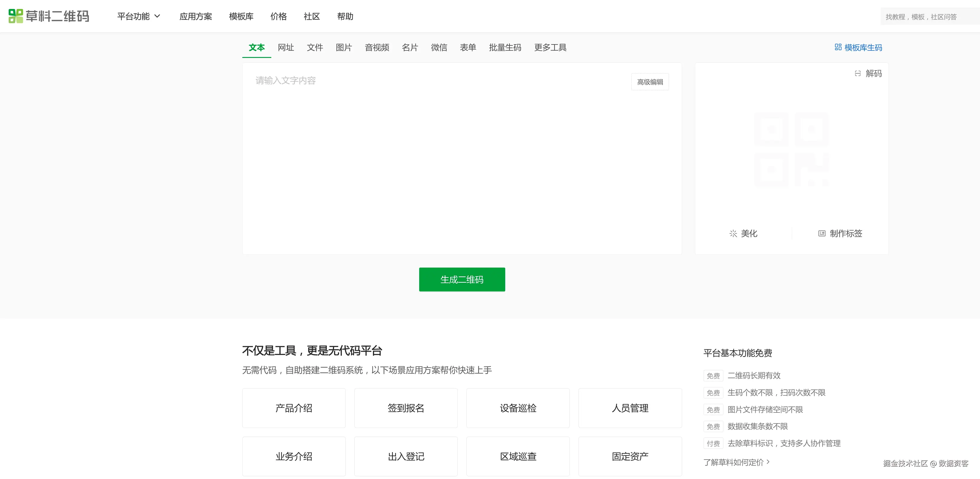This screenshot has height=479, width=980.
Task: Switch to the 网址 tab
Action: 286,47
